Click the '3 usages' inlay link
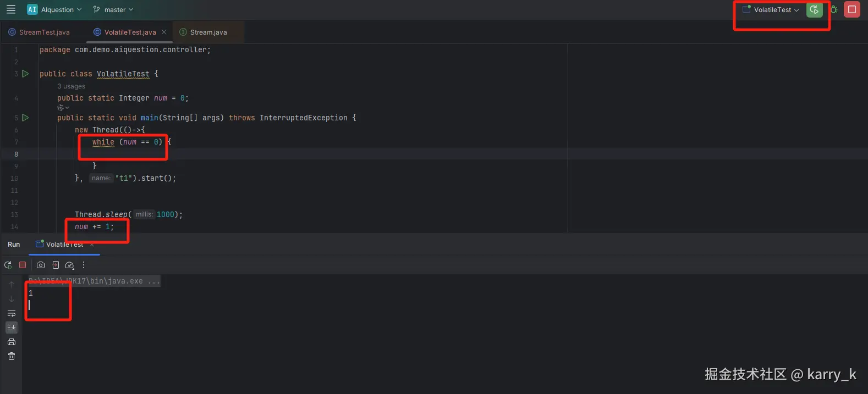The width and height of the screenshot is (868, 394). [x=72, y=86]
